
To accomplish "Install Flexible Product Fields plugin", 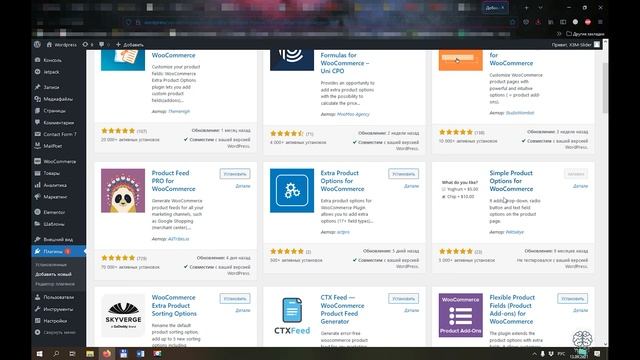I will (x=573, y=299).
